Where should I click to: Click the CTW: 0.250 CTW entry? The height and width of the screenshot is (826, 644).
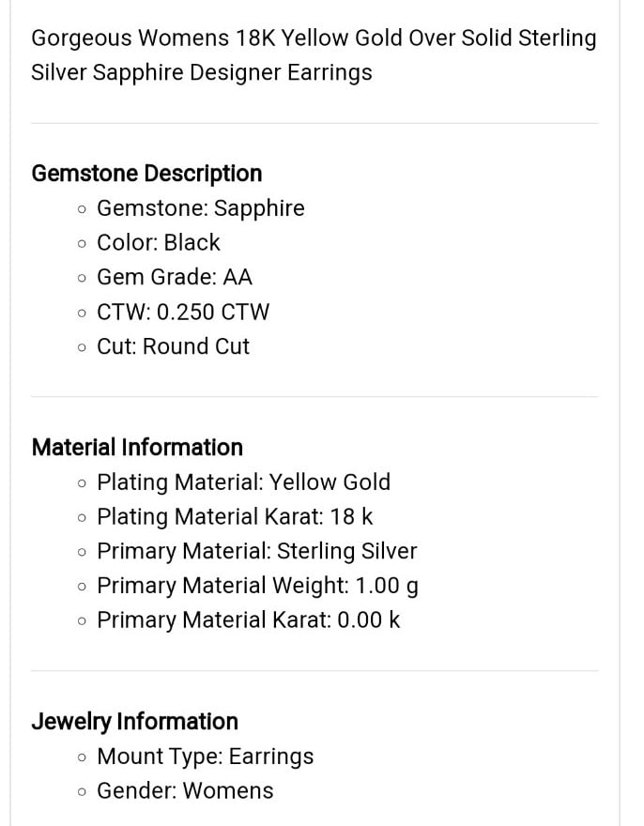(183, 312)
